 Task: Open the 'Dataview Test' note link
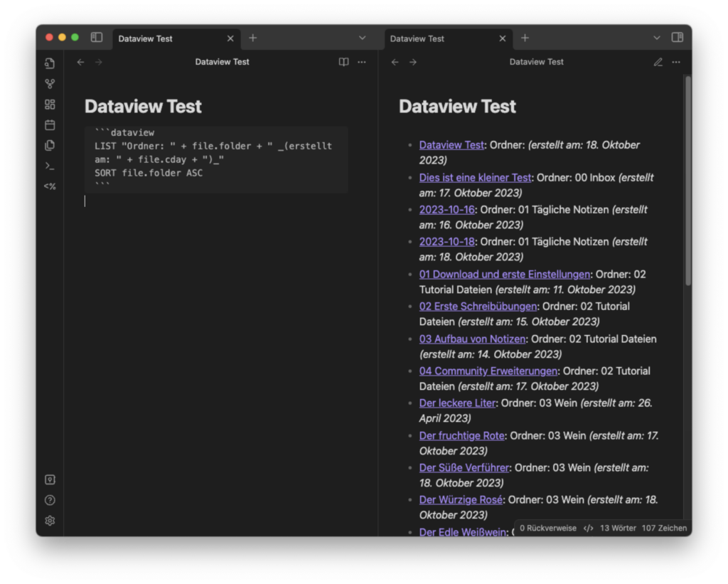coord(451,145)
